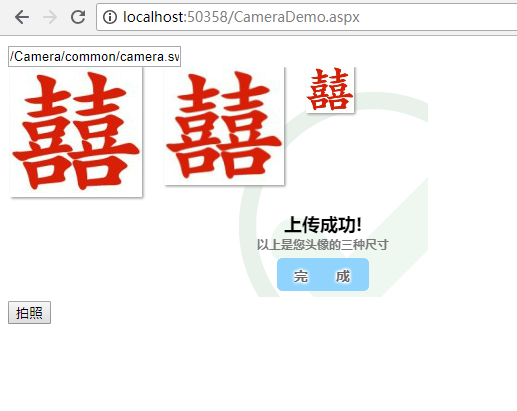Click the 完 character on blue button

click(301, 276)
